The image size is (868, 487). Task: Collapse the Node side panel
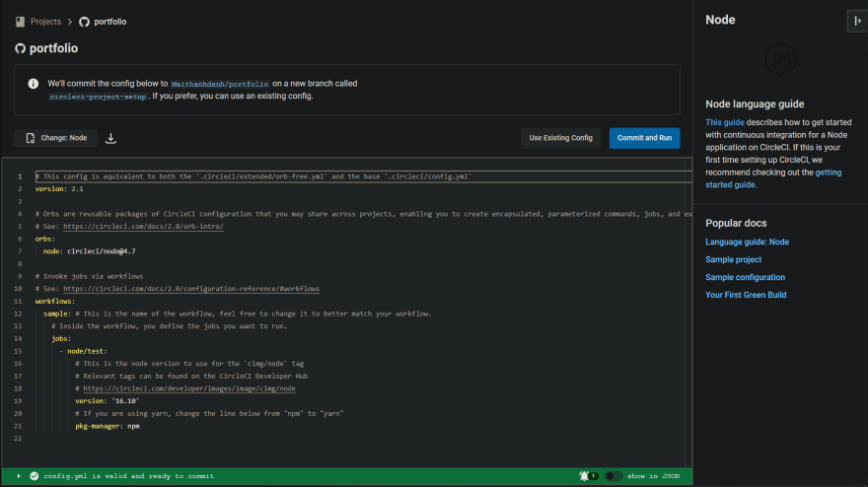pyautogui.click(x=857, y=21)
